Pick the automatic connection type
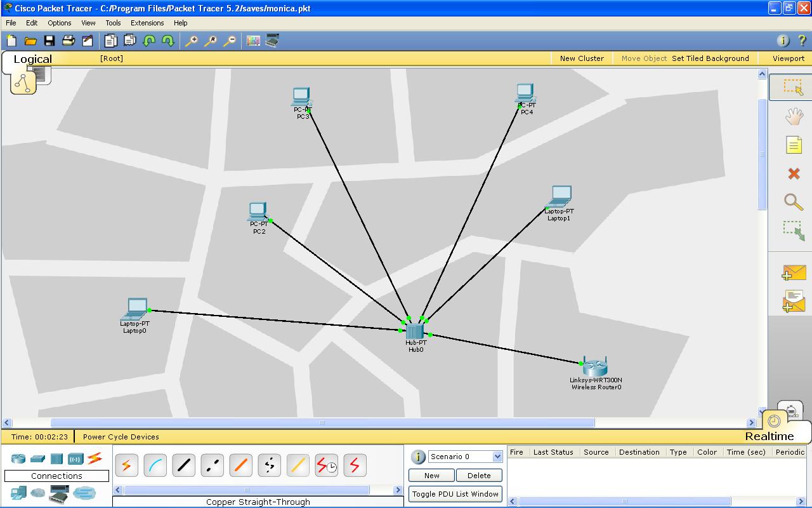This screenshot has height=508, width=812. 126,466
